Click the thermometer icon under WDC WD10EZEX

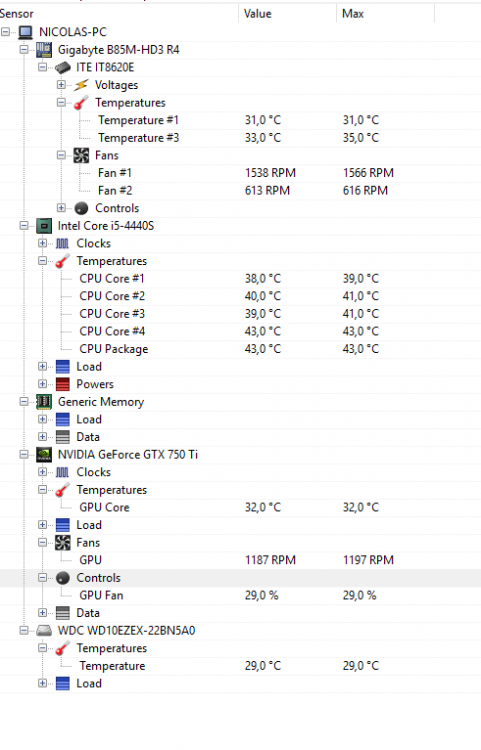[x=62, y=648]
